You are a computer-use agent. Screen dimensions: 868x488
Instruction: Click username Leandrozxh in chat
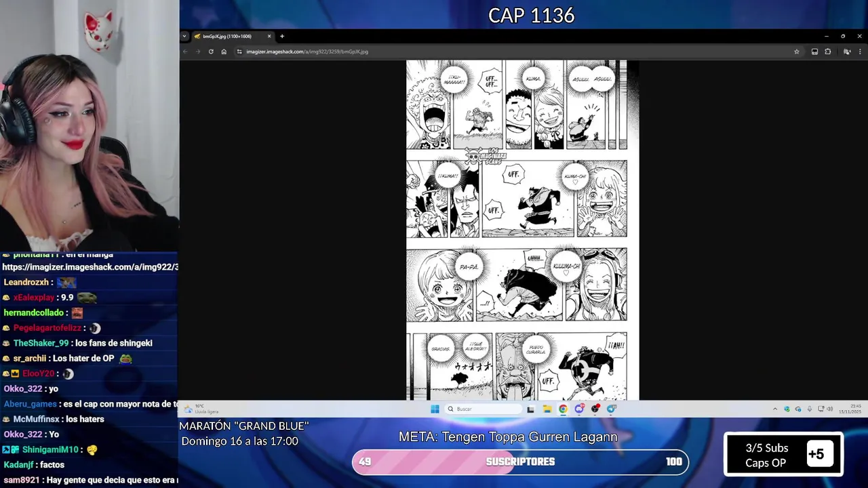click(26, 282)
